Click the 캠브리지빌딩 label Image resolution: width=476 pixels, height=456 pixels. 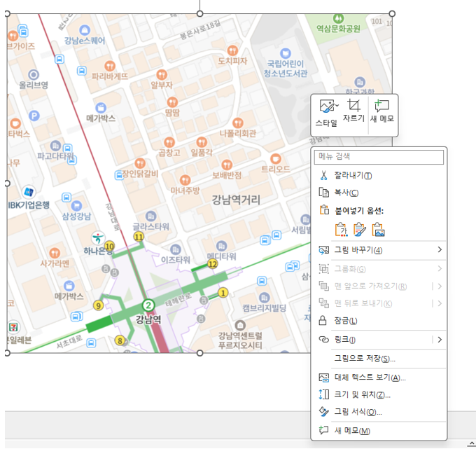point(265,308)
